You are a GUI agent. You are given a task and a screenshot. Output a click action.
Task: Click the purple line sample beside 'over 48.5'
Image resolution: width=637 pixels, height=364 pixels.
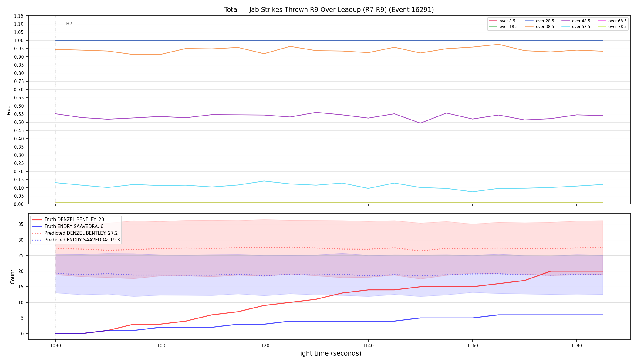566,21
